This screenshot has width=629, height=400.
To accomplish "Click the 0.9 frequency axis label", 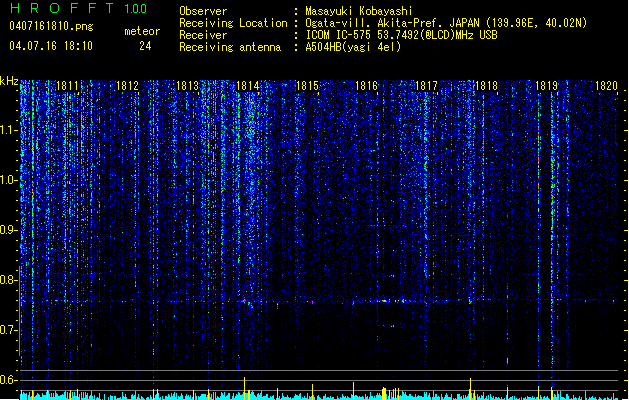I will (9, 230).
